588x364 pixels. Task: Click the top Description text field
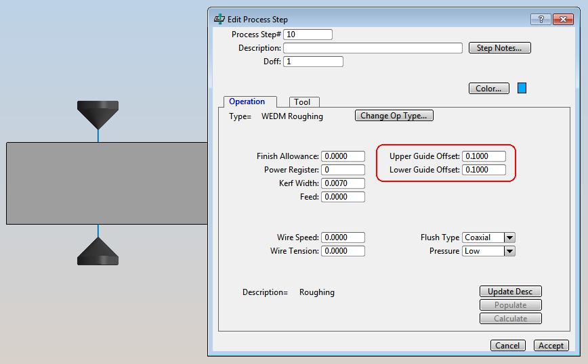point(373,48)
